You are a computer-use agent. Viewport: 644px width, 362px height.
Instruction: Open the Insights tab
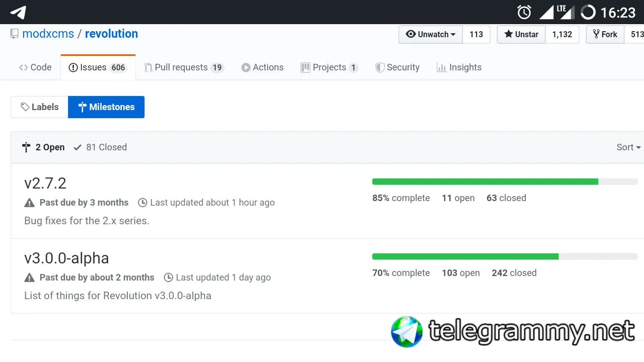[459, 67]
